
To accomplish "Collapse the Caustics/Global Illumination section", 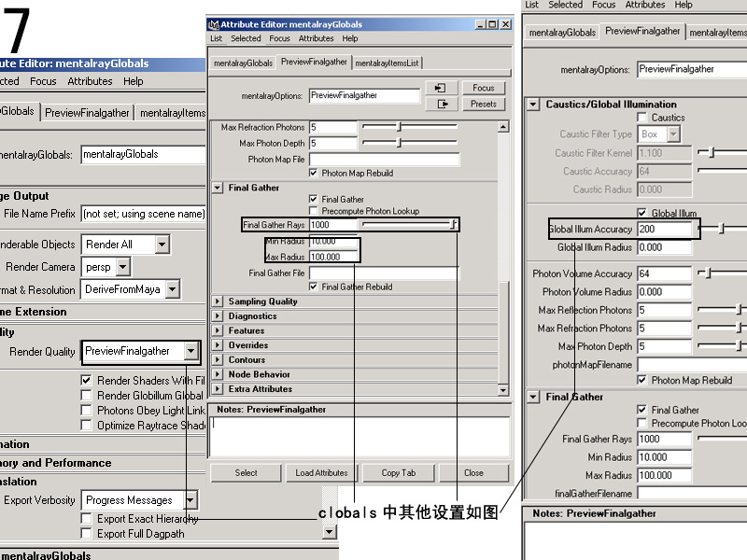I will click(533, 105).
